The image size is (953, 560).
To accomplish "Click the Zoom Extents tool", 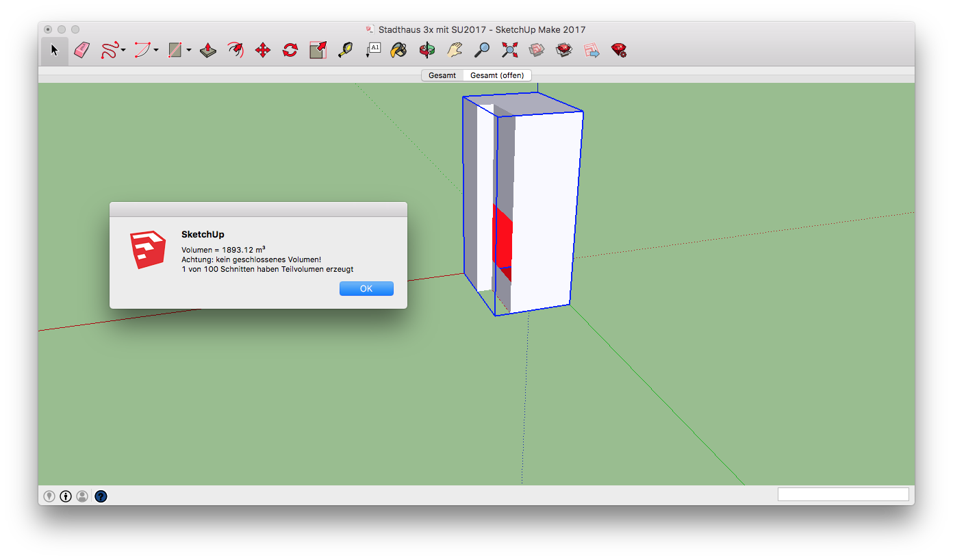I will [509, 50].
